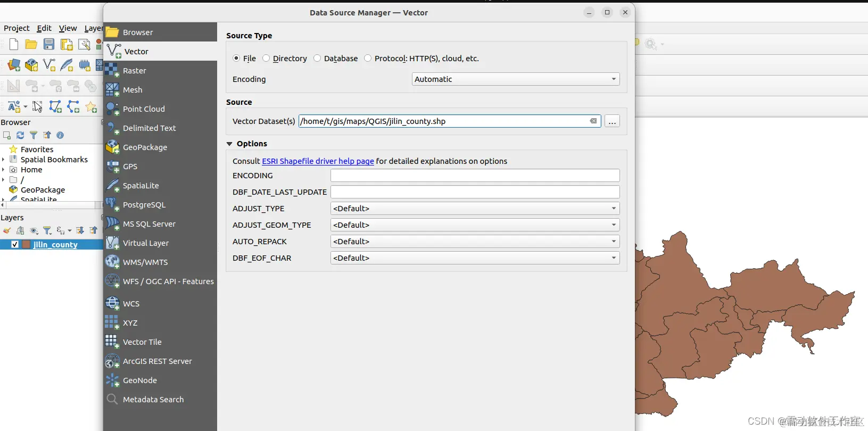
Task: Click the Add Group icon in Layers panel
Action: coord(20,230)
